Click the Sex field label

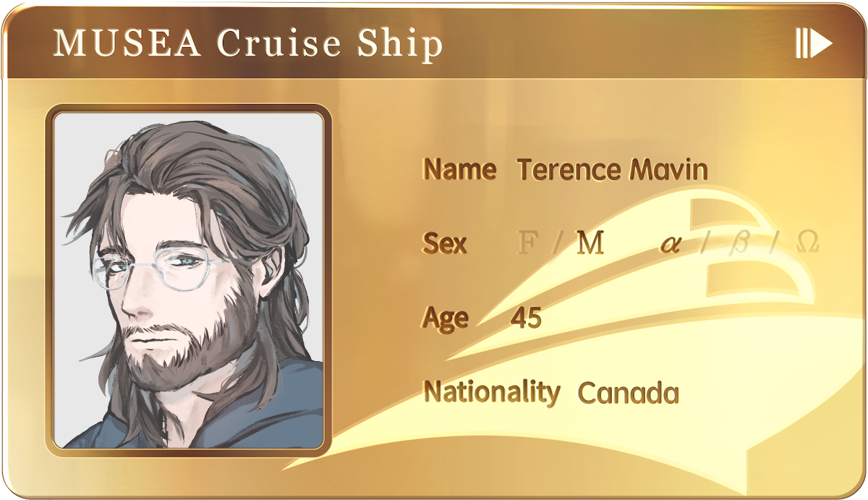click(445, 244)
